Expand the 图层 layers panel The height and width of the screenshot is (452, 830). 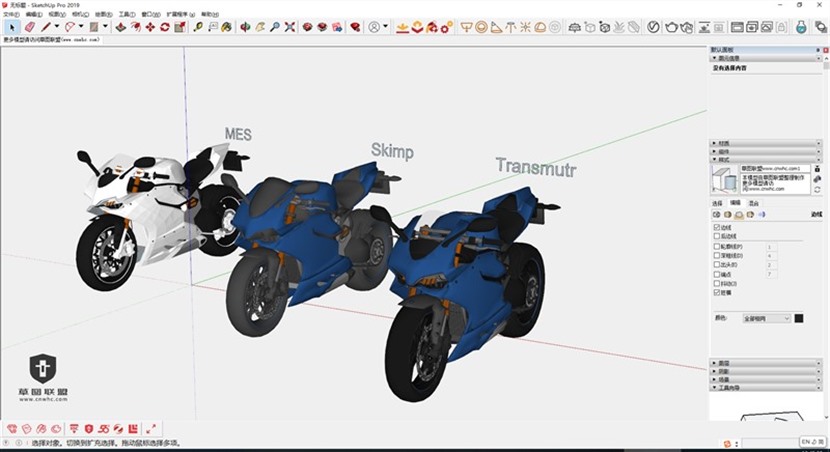click(x=765, y=363)
